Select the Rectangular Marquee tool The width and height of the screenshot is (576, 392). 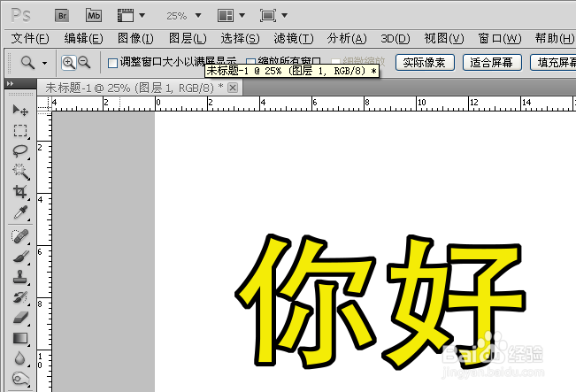click(20, 130)
